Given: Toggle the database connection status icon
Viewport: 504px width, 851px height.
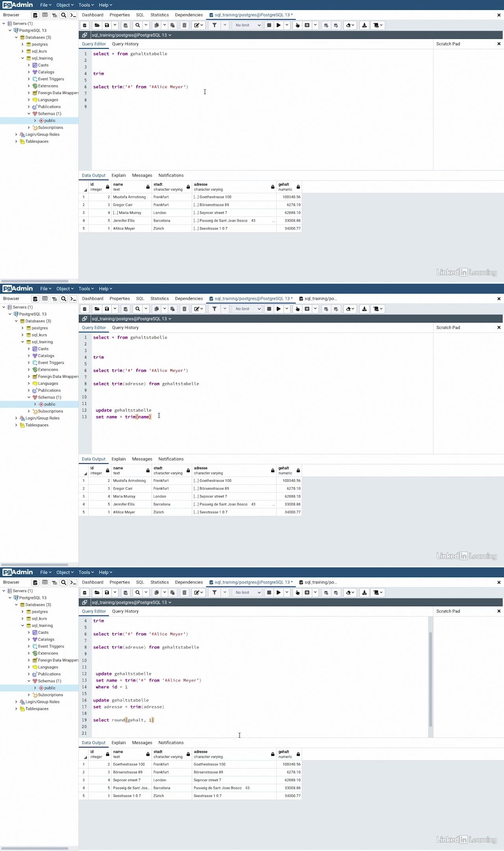Looking at the screenshot, I should [84, 35].
